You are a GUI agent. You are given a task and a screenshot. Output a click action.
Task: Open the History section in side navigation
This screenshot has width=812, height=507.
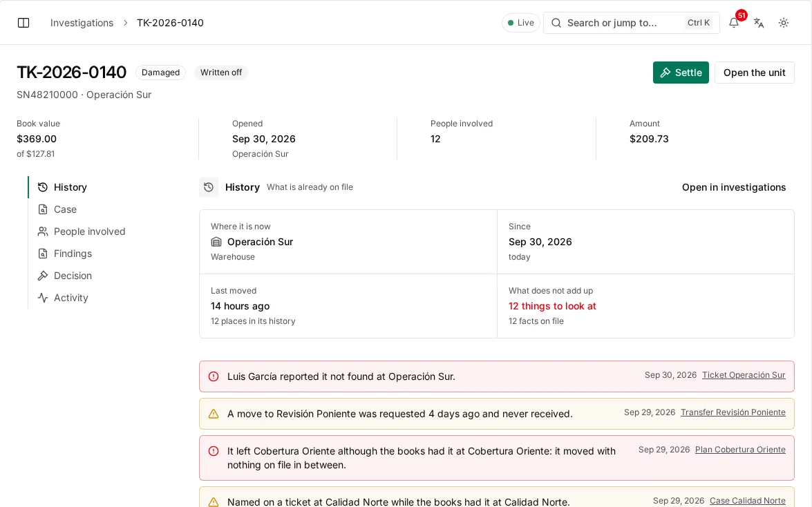pyautogui.click(x=70, y=187)
